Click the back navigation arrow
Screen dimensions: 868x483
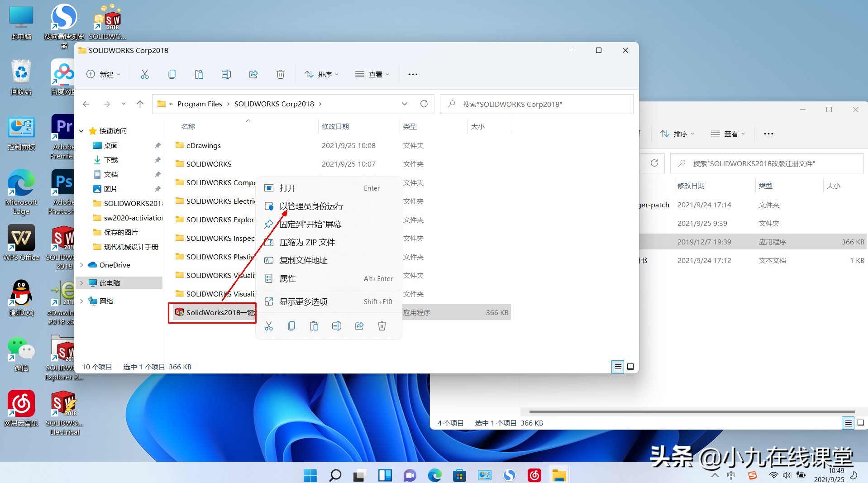(x=86, y=104)
